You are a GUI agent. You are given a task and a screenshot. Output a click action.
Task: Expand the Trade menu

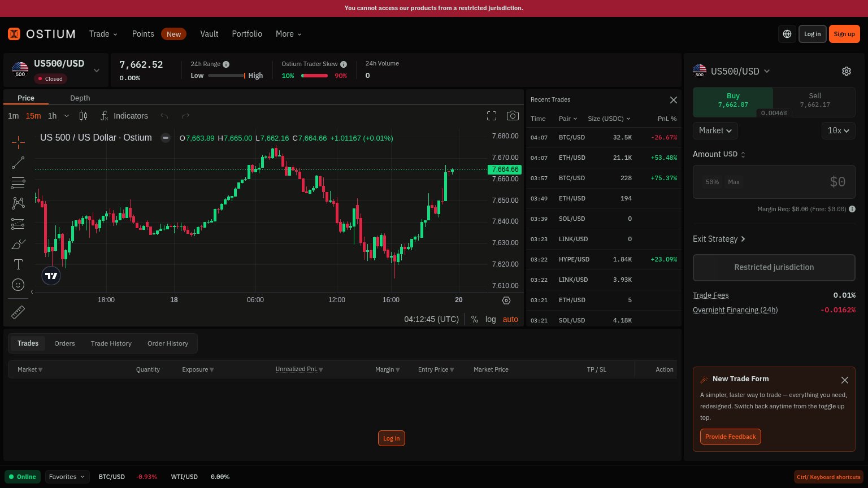[x=103, y=34]
